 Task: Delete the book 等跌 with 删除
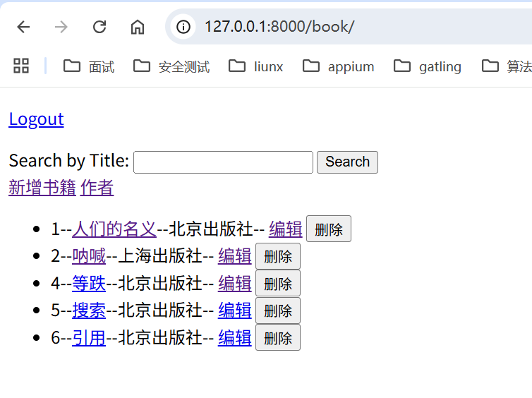[x=277, y=284]
